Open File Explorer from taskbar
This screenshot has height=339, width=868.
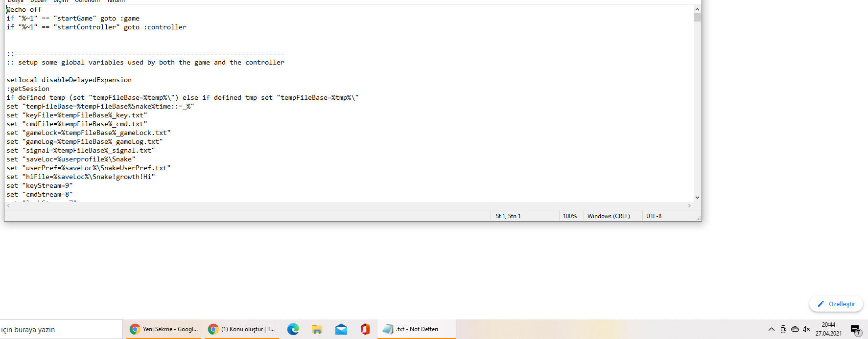pyautogui.click(x=317, y=329)
